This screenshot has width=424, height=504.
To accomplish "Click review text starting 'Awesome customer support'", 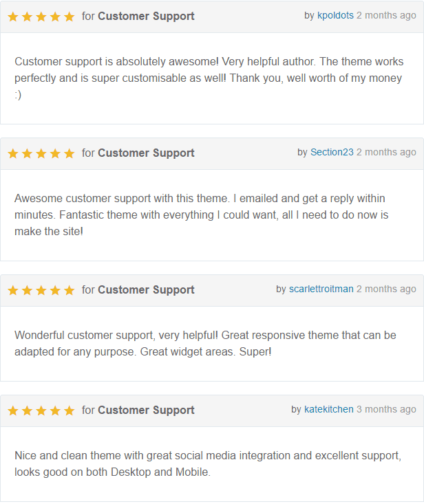I will click(202, 215).
